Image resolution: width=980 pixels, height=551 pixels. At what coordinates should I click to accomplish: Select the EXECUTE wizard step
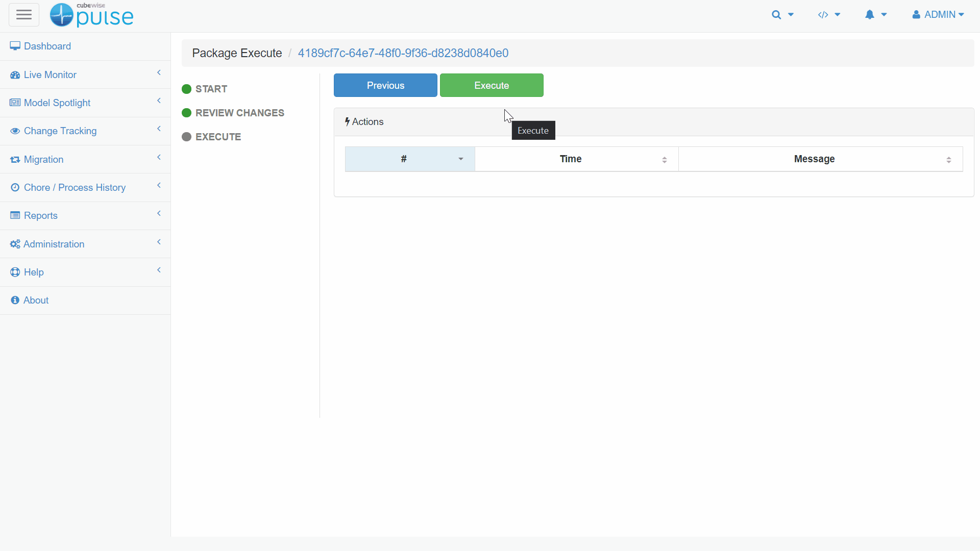(x=218, y=137)
